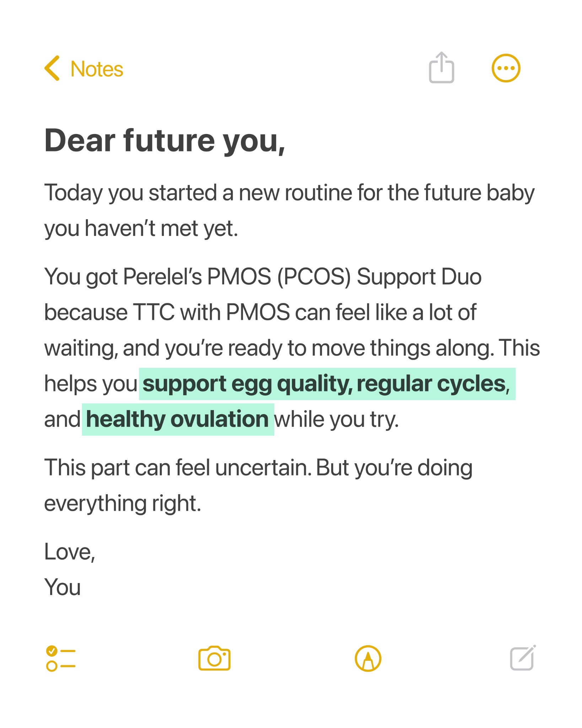
Task: Click highlighted text "support egg quality, regular cycles"
Action: tap(324, 384)
